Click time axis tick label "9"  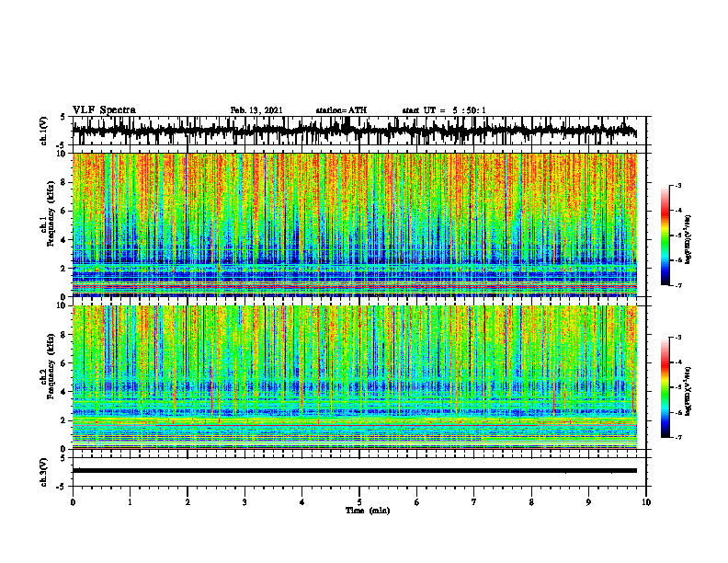[x=588, y=502]
